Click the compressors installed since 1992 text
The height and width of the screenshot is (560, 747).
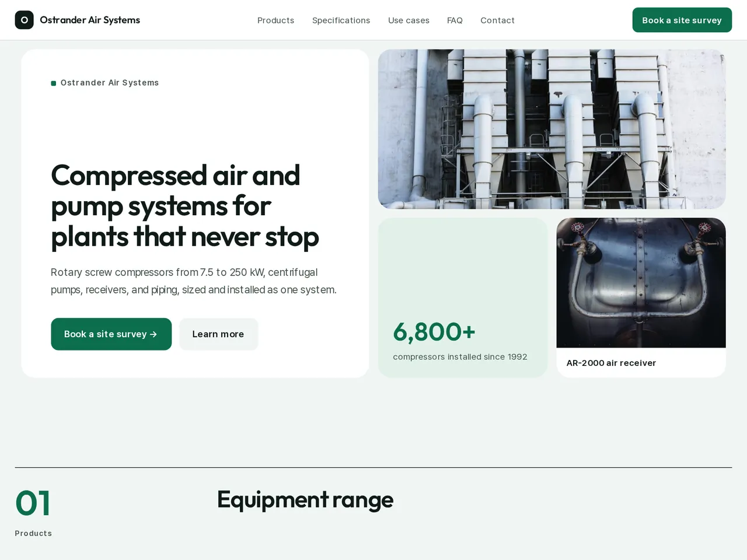460,356
